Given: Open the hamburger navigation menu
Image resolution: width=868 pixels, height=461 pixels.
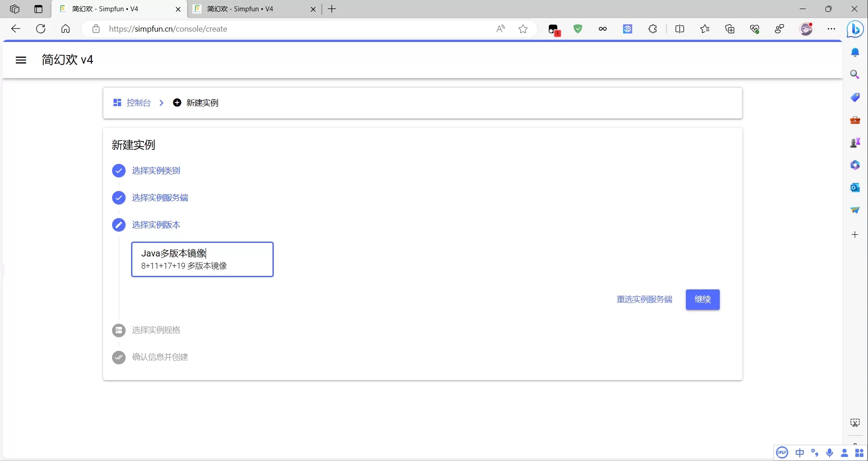Looking at the screenshot, I should 21,60.
